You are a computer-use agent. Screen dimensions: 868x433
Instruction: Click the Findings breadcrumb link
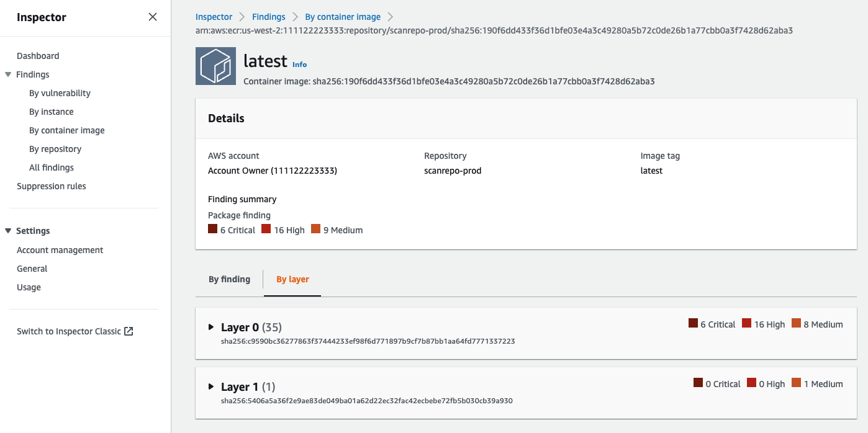click(x=269, y=17)
